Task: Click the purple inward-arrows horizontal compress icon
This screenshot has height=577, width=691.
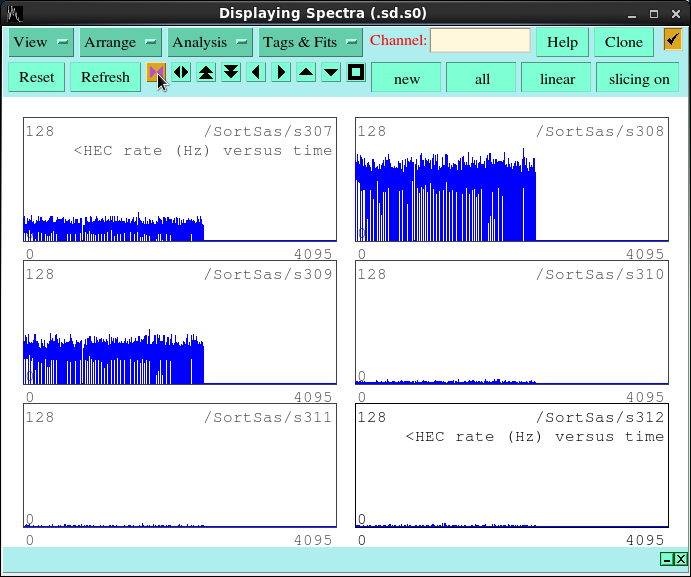Action: (x=156, y=73)
